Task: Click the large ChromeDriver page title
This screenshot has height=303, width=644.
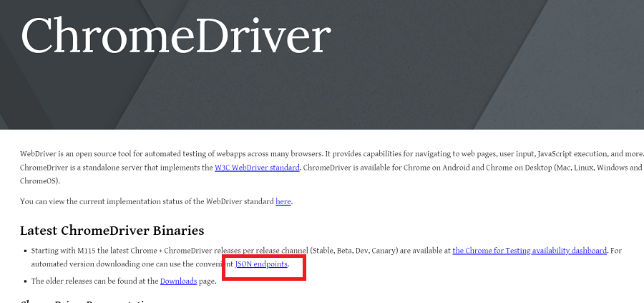Action: (x=176, y=36)
